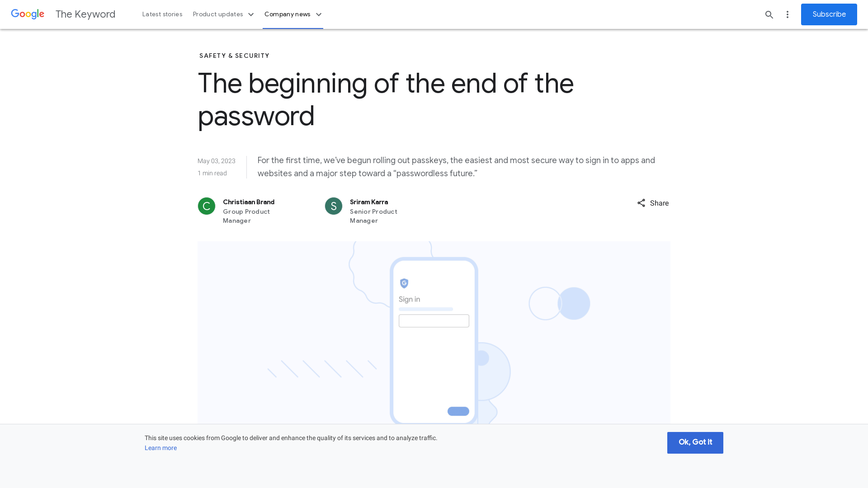Click the cookie notice learn more link
Viewport: 868px width, 488px height.
click(x=160, y=447)
